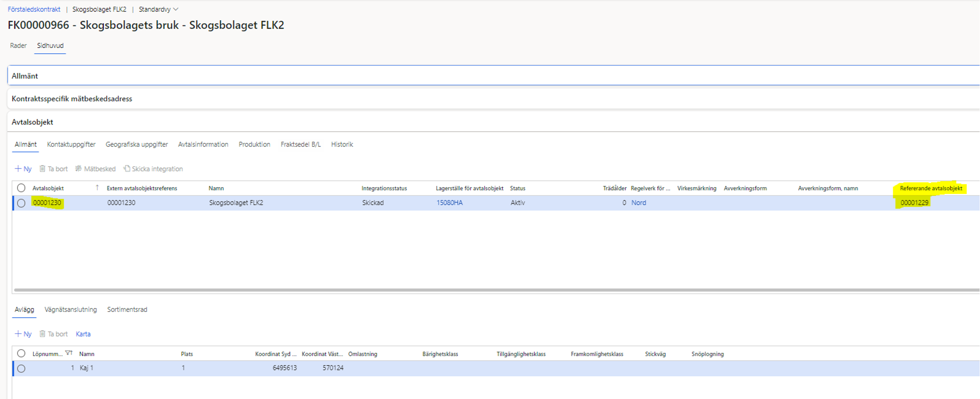This screenshot has height=399, width=980.
Task: Open the Historik tab
Action: pos(342,145)
